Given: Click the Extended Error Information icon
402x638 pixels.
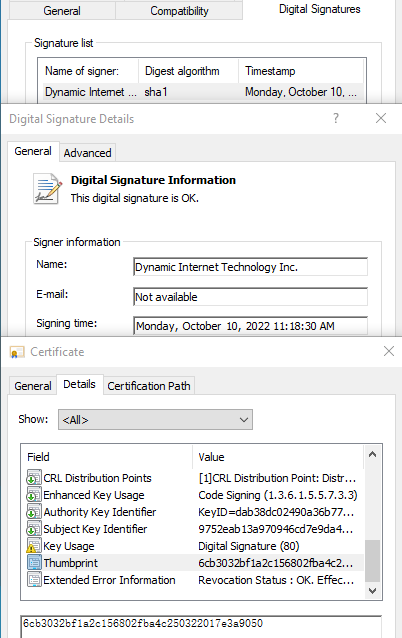Looking at the screenshot, I should coord(34,579).
